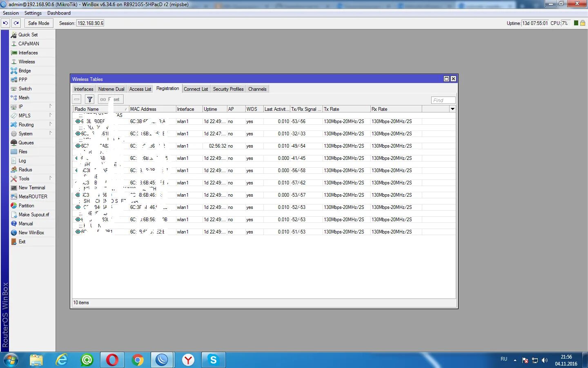Expand the Routing submenu arrow
Screen dimensions: 588x368
pyautogui.click(x=51, y=124)
